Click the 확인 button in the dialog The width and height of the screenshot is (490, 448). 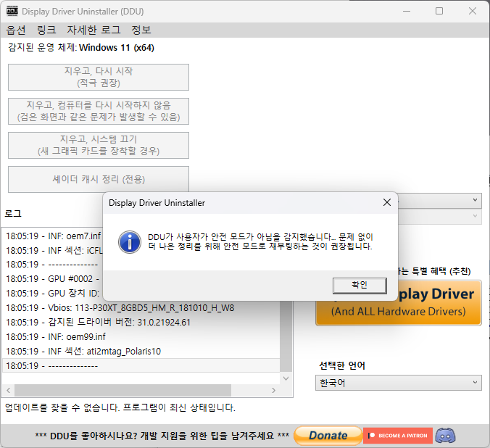tap(360, 286)
